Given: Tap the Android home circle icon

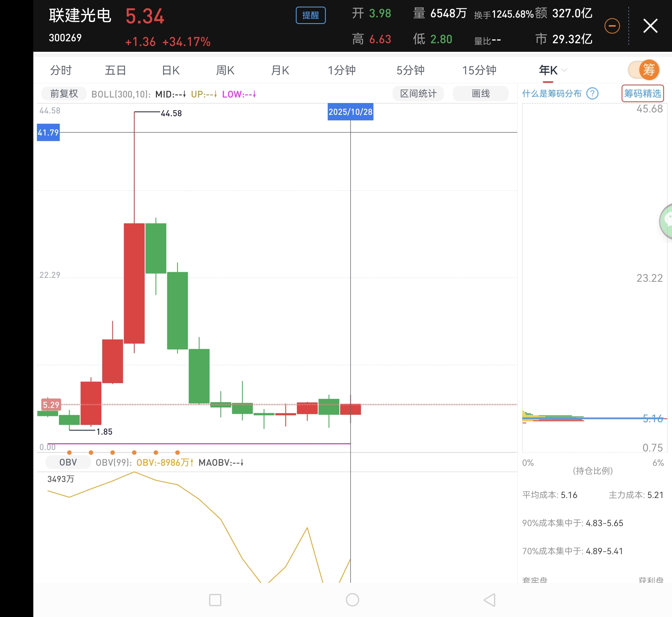Looking at the screenshot, I should pyautogui.click(x=352, y=600).
